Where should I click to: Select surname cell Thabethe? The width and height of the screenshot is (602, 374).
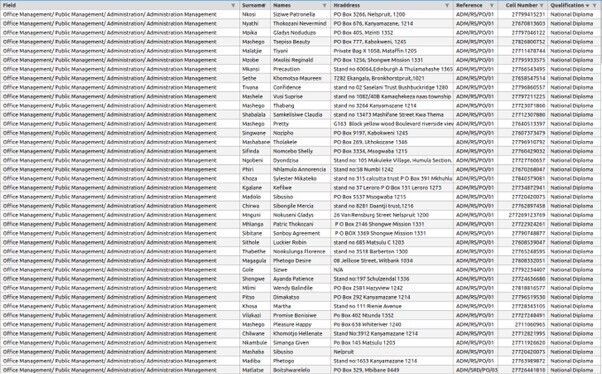[x=255, y=252]
